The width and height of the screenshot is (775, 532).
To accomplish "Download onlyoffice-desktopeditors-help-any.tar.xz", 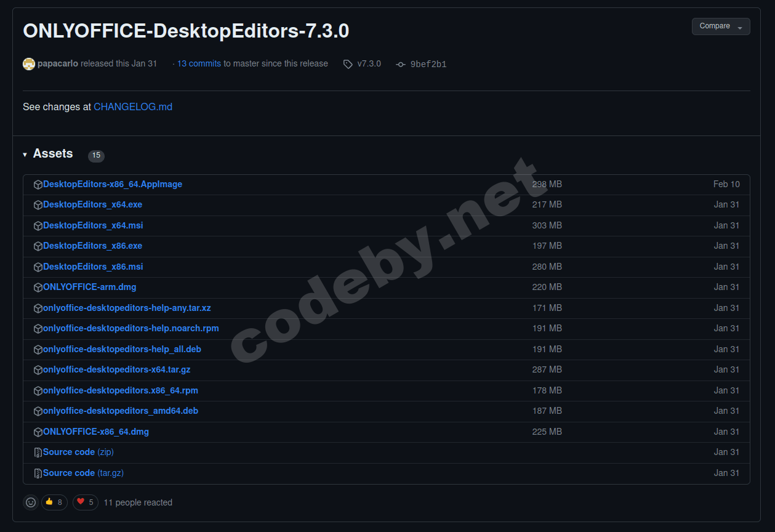I will (x=127, y=308).
